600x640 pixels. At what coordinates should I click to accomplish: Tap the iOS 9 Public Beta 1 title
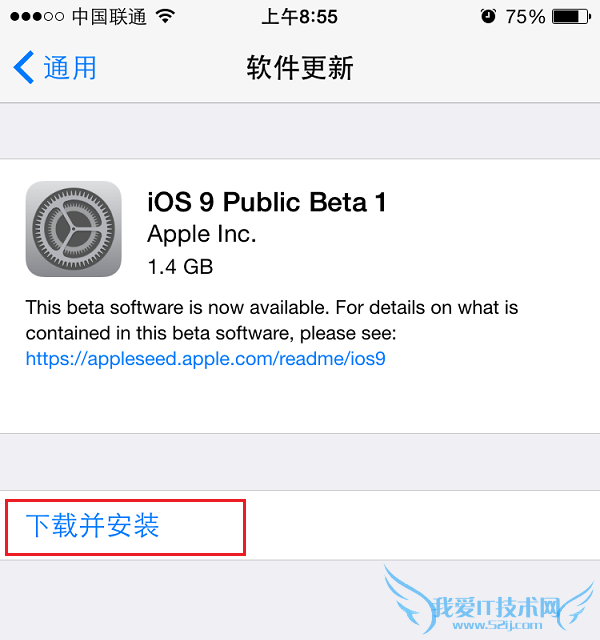tap(267, 202)
